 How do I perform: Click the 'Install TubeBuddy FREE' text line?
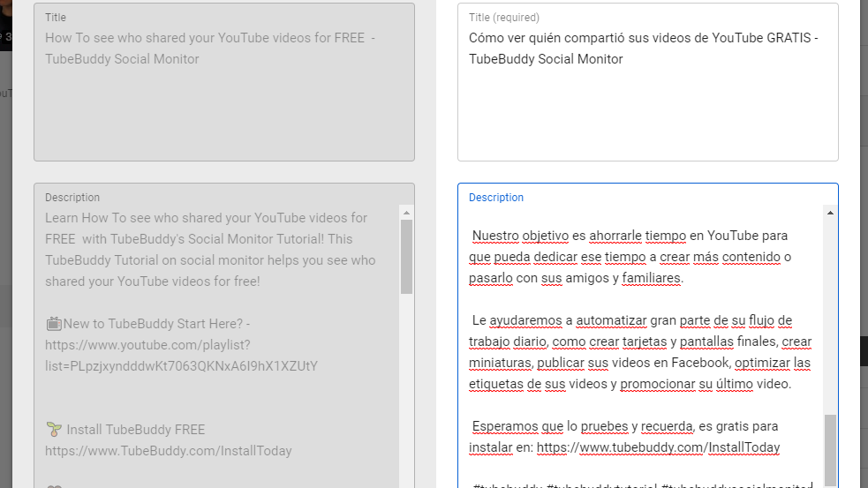tap(136, 430)
